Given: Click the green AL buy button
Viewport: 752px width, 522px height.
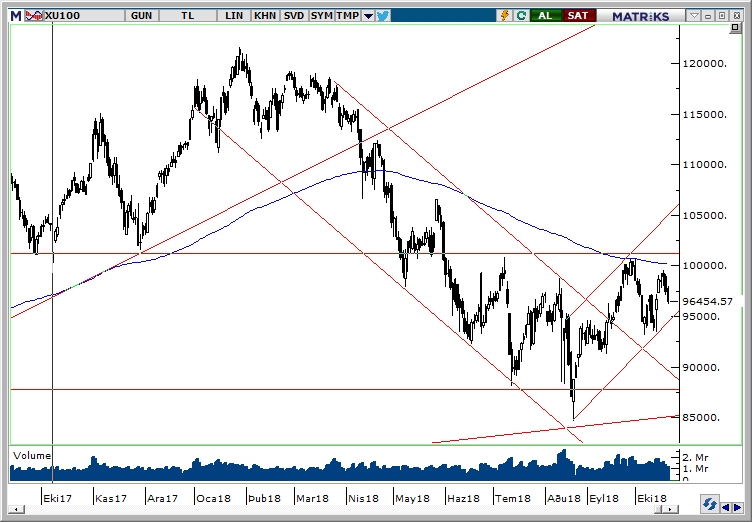Looking at the screenshot, I should pos(545,16).
